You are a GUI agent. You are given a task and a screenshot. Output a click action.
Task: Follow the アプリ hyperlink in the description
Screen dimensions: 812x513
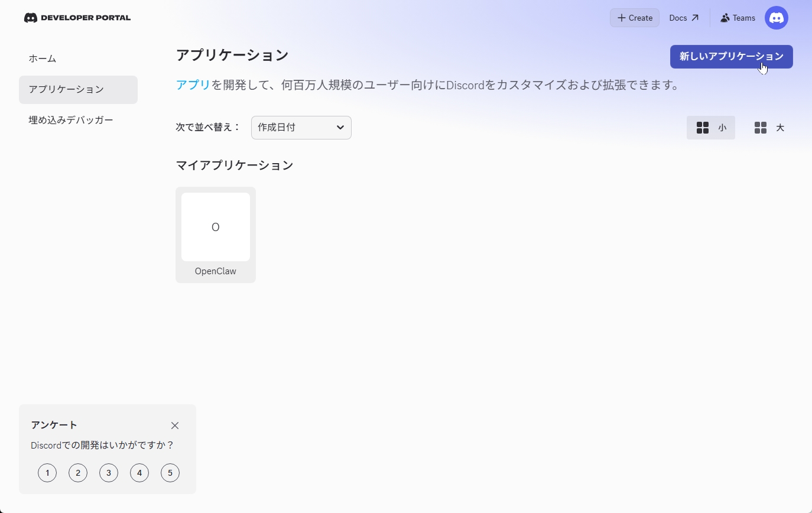coord(193,85)
